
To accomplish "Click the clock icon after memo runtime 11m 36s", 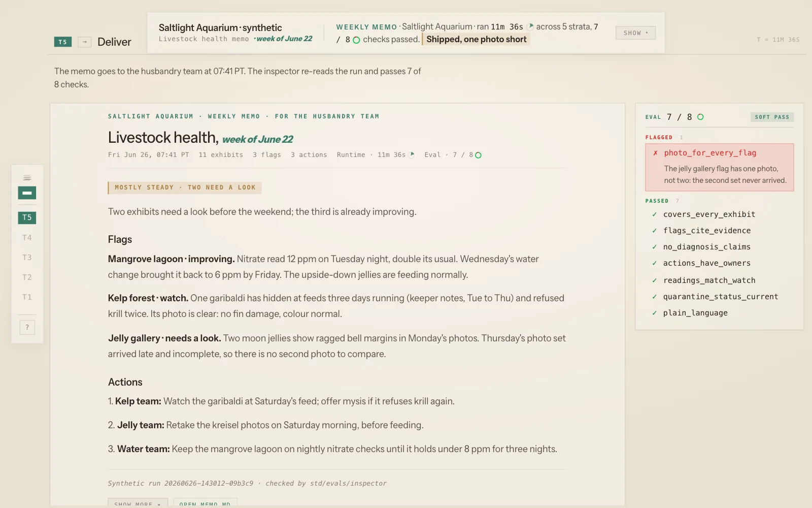I will coord(412,155).
